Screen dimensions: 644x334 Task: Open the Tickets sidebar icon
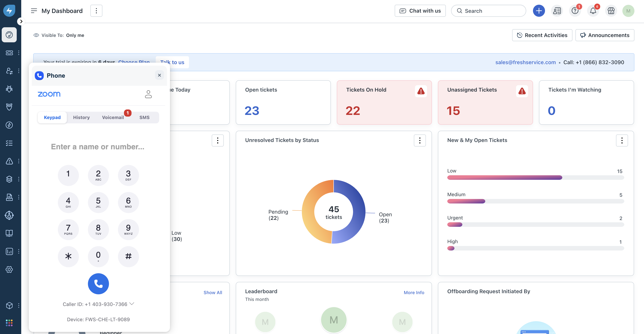coord(9,53)
